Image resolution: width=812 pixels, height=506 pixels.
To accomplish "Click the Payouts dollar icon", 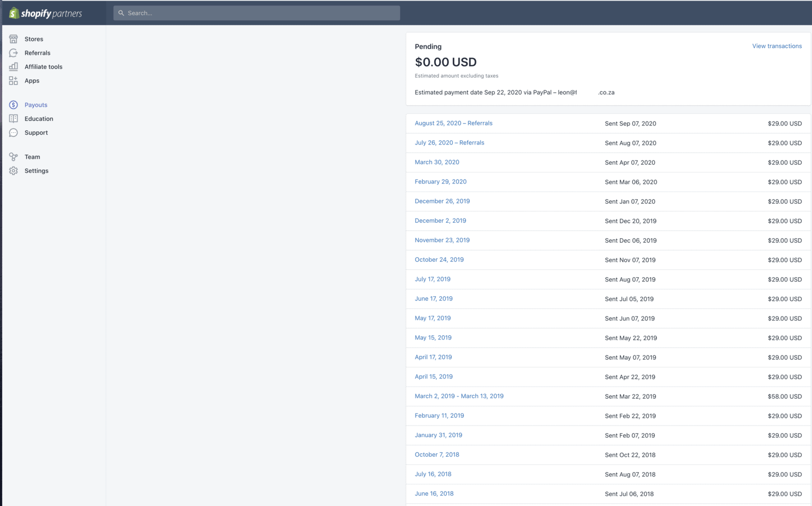I will (13, 105).
